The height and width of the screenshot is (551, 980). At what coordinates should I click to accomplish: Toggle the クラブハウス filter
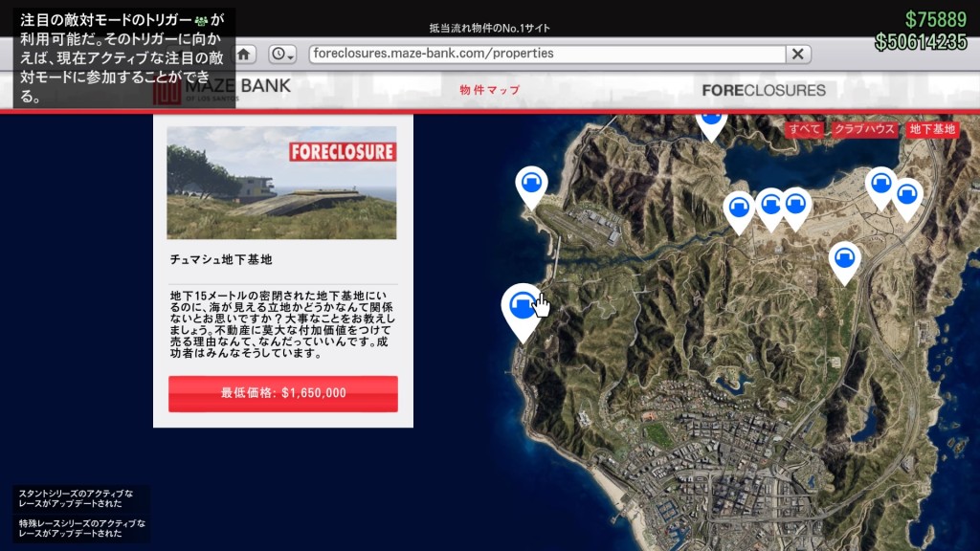864,129
